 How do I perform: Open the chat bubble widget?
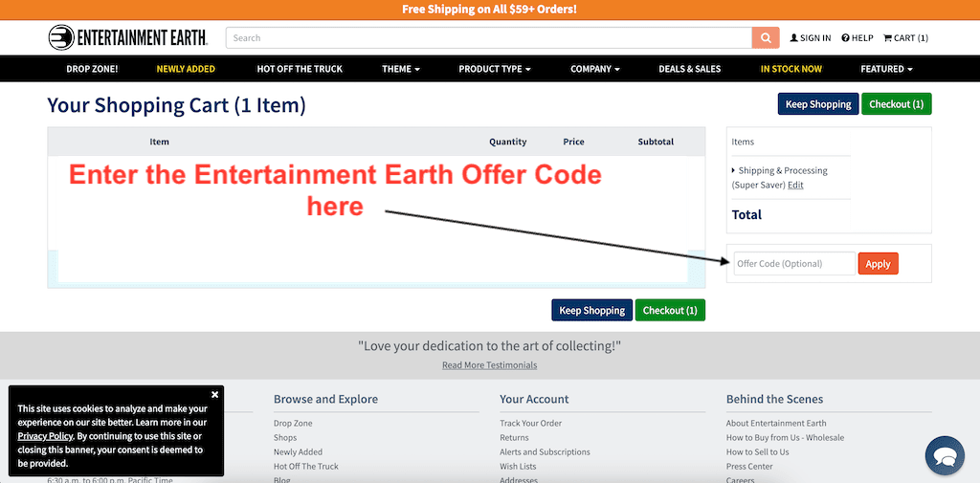945,456
